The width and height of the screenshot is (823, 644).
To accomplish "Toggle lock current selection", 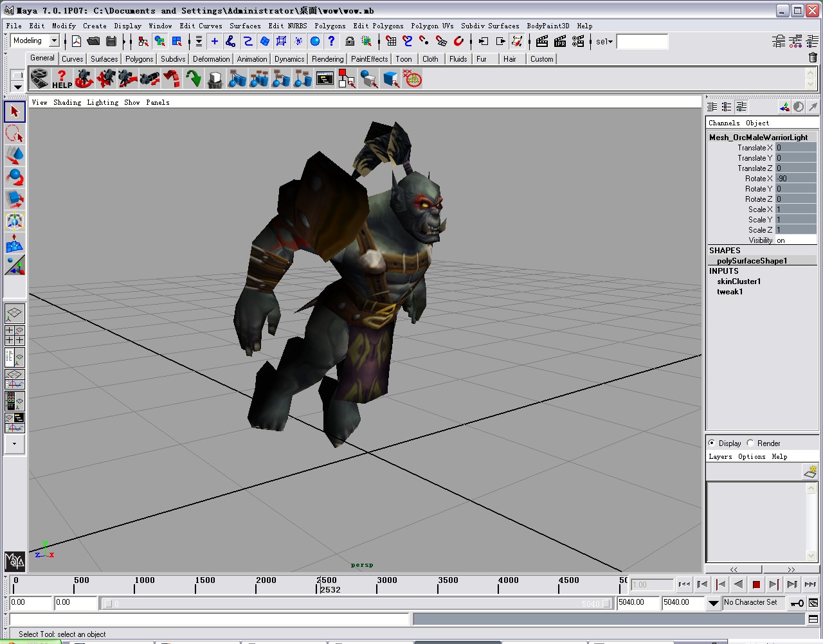I will (350, 41).
